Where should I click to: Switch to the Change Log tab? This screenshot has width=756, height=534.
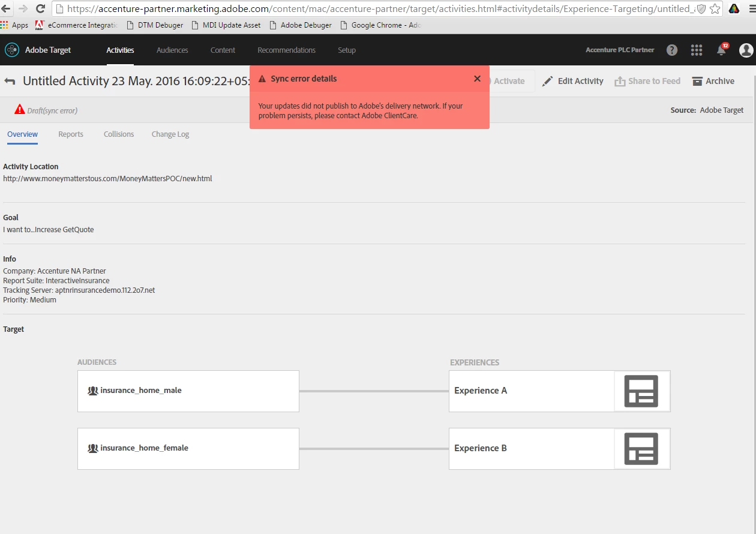tap(170, 134)
